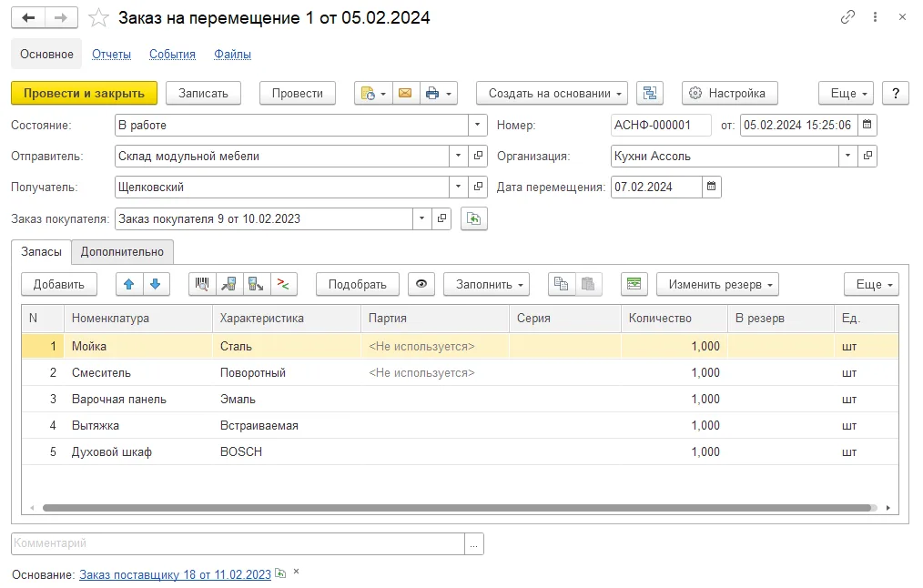Click the Добавить button

(59, 284)
